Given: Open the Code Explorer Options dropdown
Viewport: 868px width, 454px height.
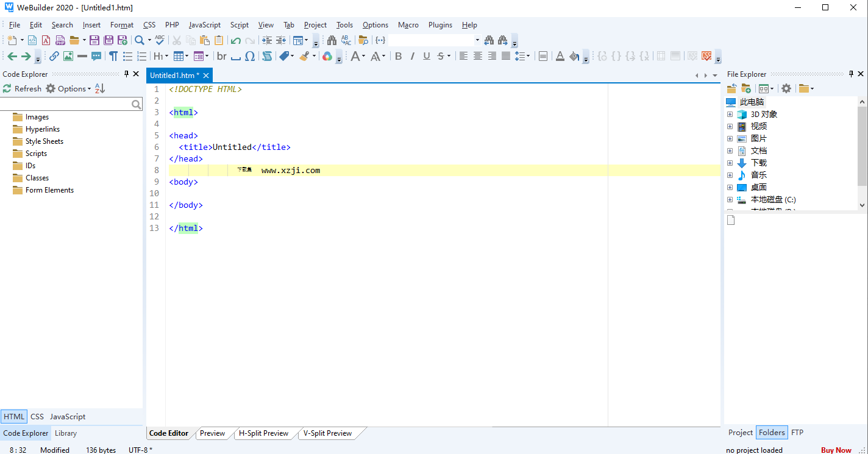Looking at the screenshot, I should click(x=69, y=89).
